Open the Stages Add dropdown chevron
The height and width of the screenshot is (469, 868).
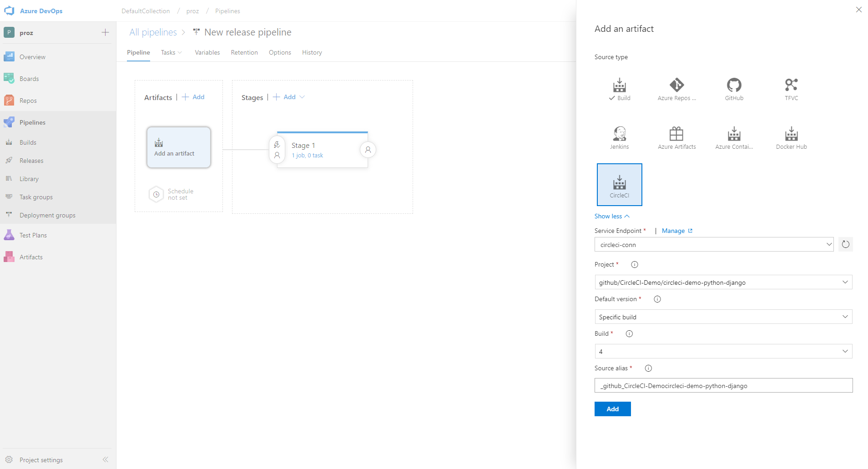[x=302, y=97]
